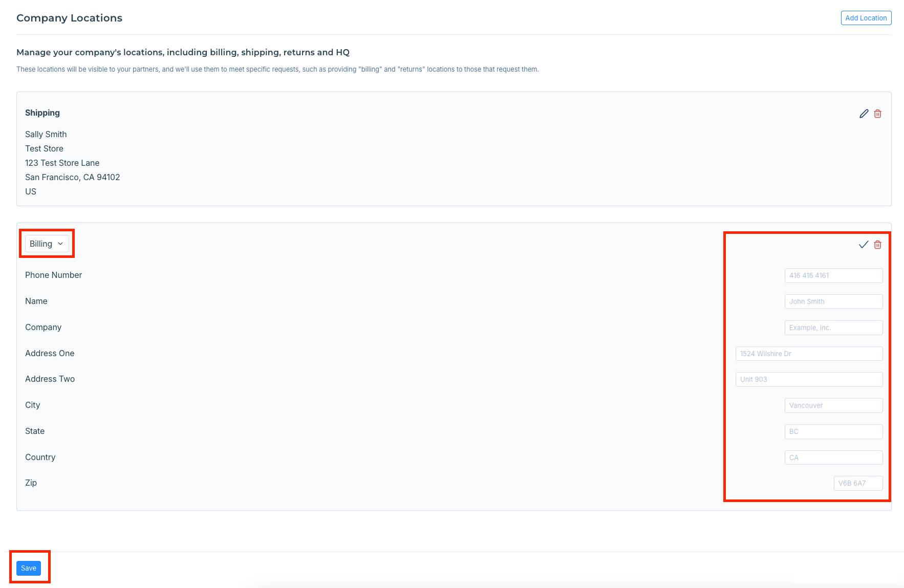Confirm Billing location with checkmark icon
The height and width of the screenshot is (588, 904).
pos(864,245)
